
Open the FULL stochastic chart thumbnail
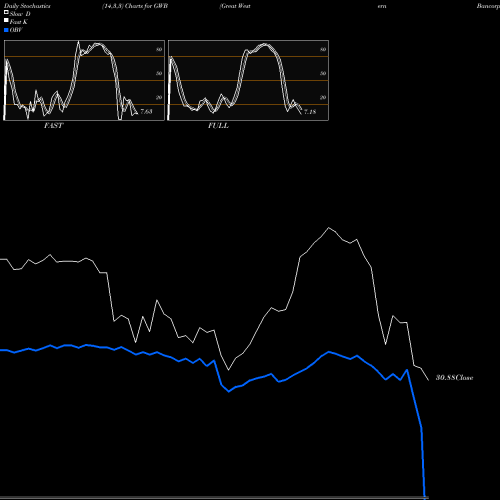248,80
